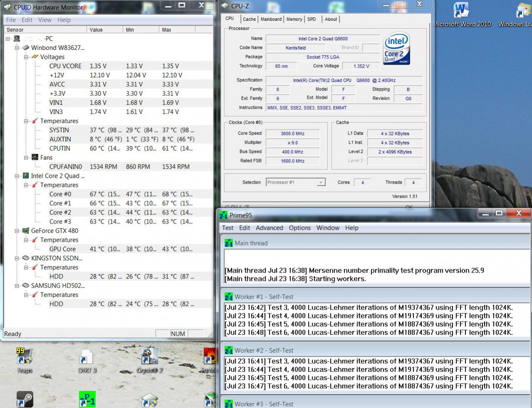Click the Fans icon in sensor tree

(35, 158)
